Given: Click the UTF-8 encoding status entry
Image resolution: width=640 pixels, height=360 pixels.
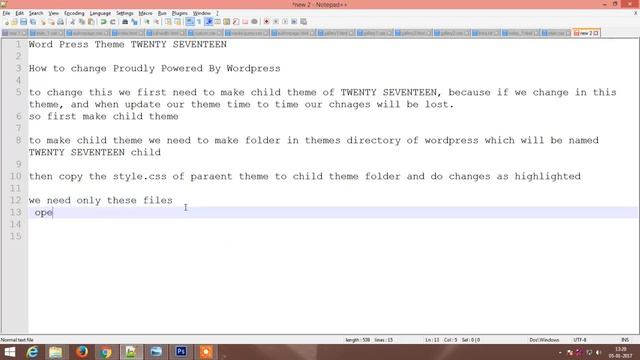Looking at the screenshot, I should point(580,340).
